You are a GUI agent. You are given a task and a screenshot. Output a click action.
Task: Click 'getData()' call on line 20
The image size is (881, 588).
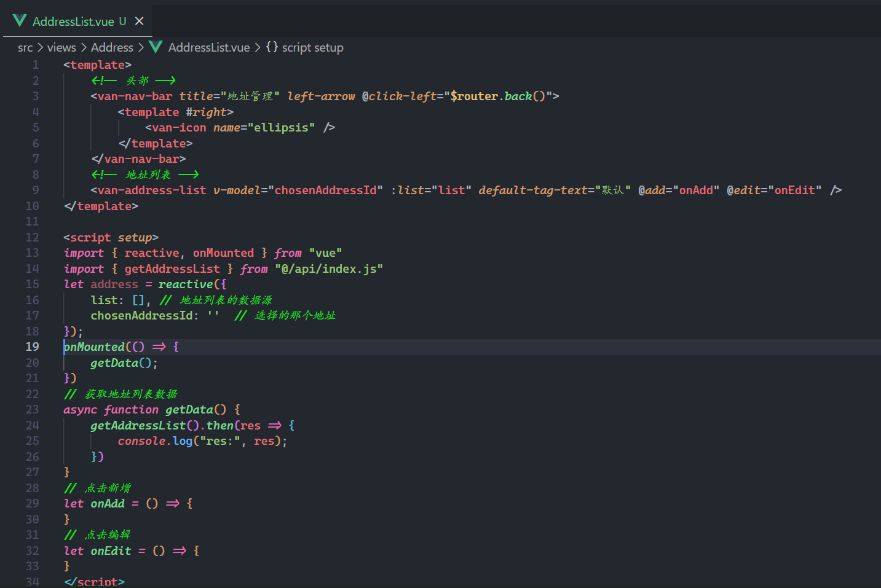121,363
